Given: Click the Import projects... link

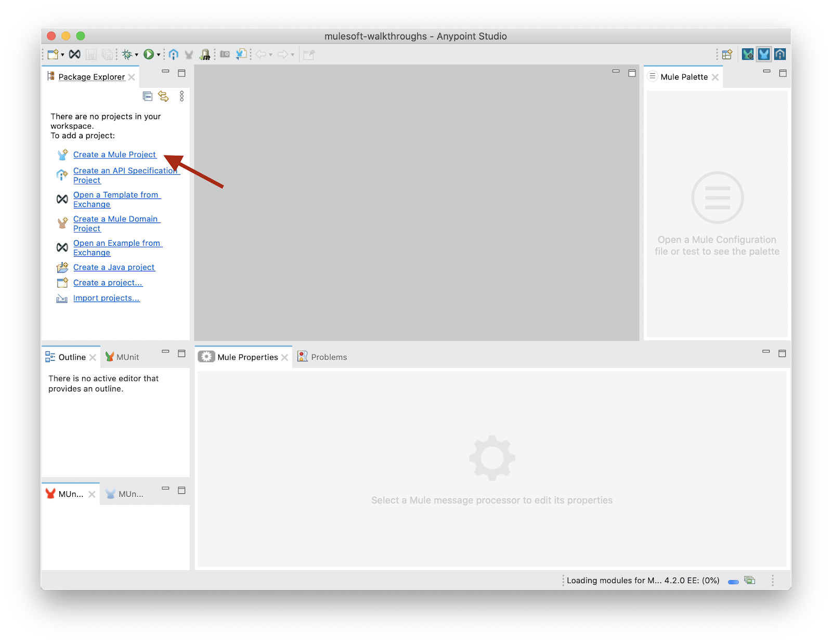Looking at the screenshot, I should pyautogui.click(x=106, y=298).
